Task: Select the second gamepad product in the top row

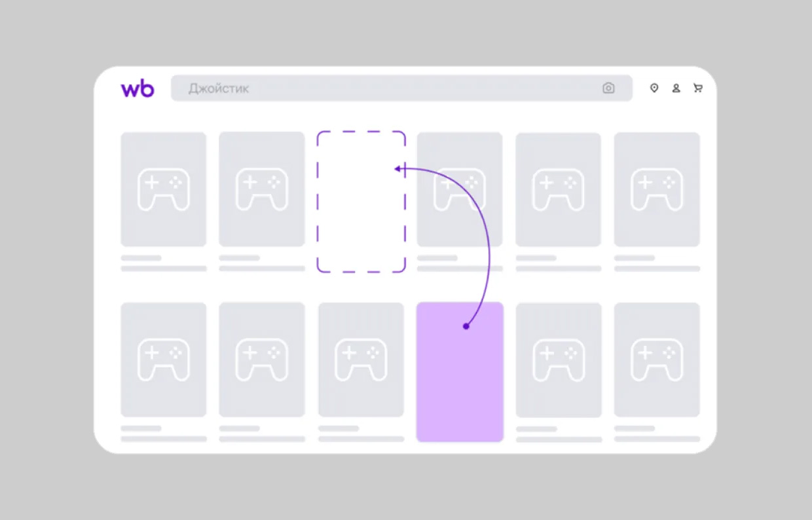Action: [x=262, y=189]
